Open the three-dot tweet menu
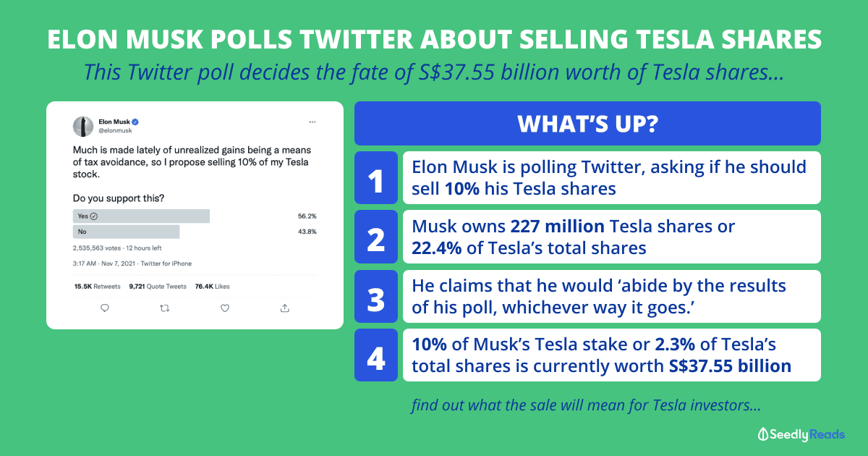The width and height of the screenshot is (868, 456). click(312, 122)
